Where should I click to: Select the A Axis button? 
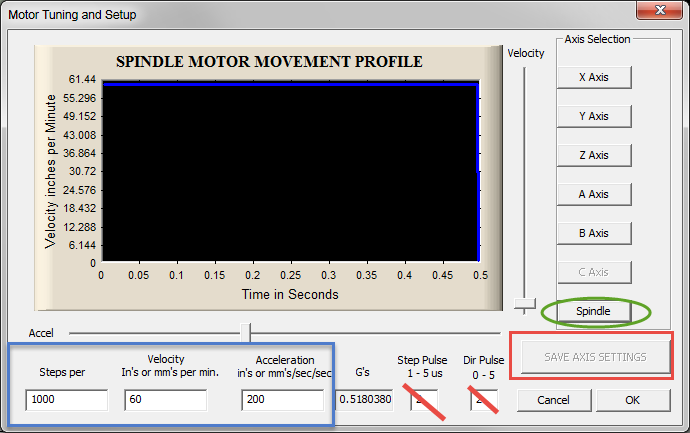pyautogui.click(x=594, y=194)
